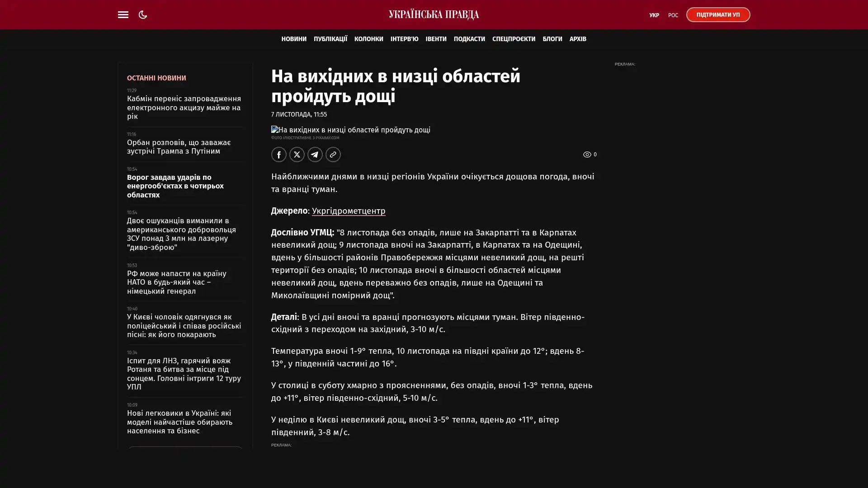The height and width of the screenshot is (488, 868).
Task: Copy article link icon
Action: click(x=333, y=155)
